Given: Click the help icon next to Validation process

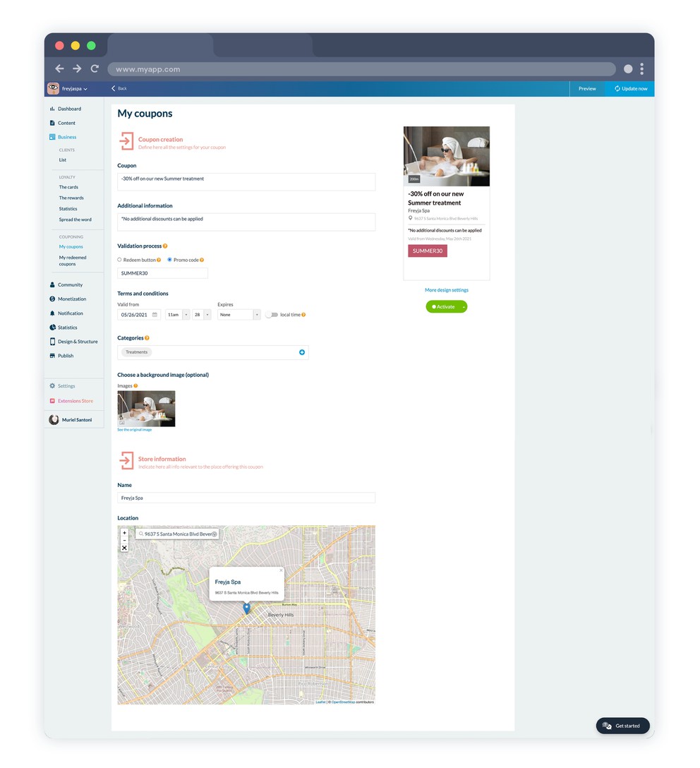Looking at the screenshot, I should [x=165, y=246].
